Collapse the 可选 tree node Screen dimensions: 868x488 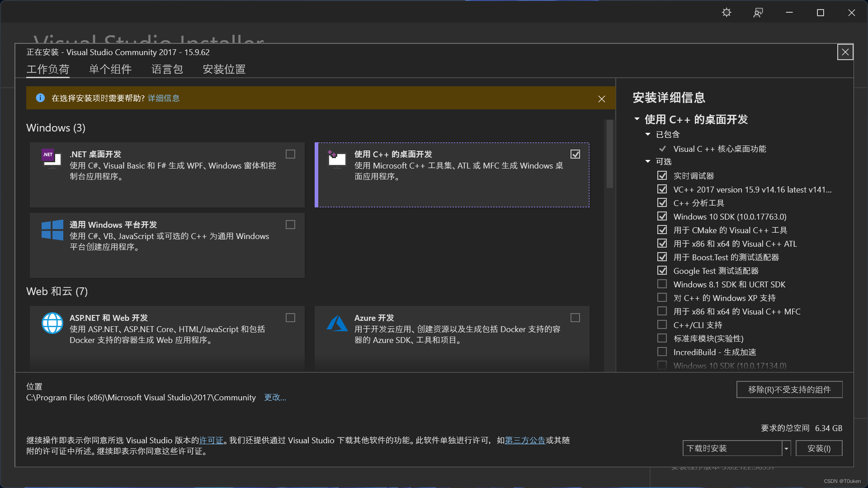(x=648, y=161)
